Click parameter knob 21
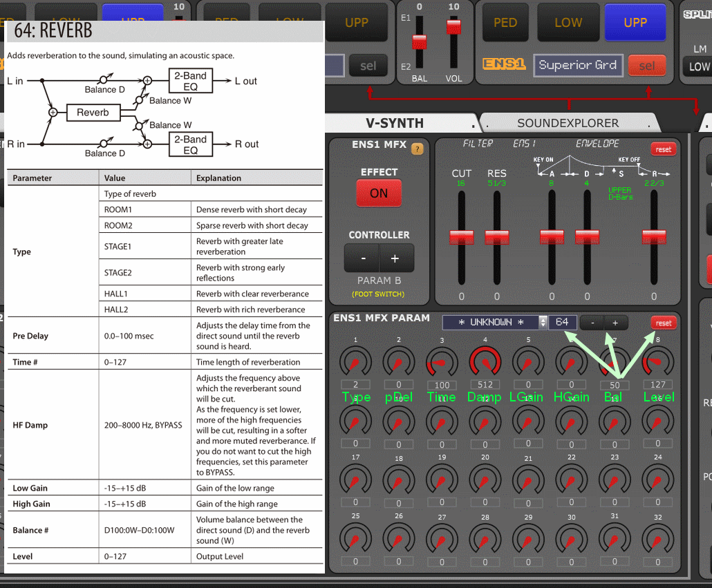 528,480
